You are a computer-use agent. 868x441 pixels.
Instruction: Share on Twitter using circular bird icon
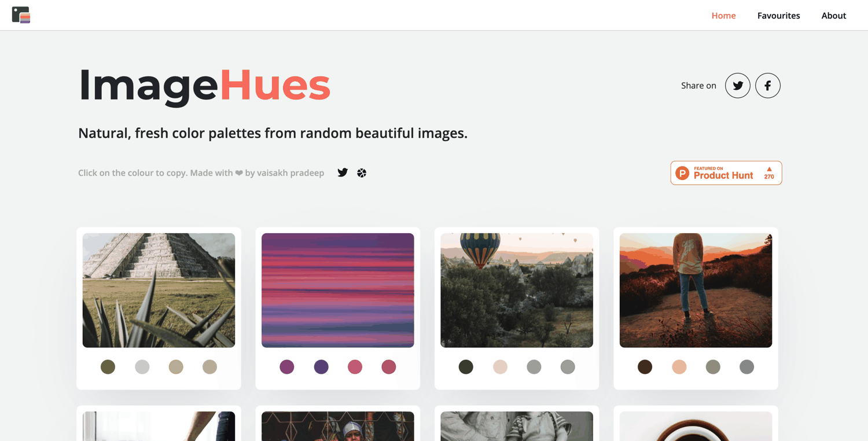[x=738, y=86]
